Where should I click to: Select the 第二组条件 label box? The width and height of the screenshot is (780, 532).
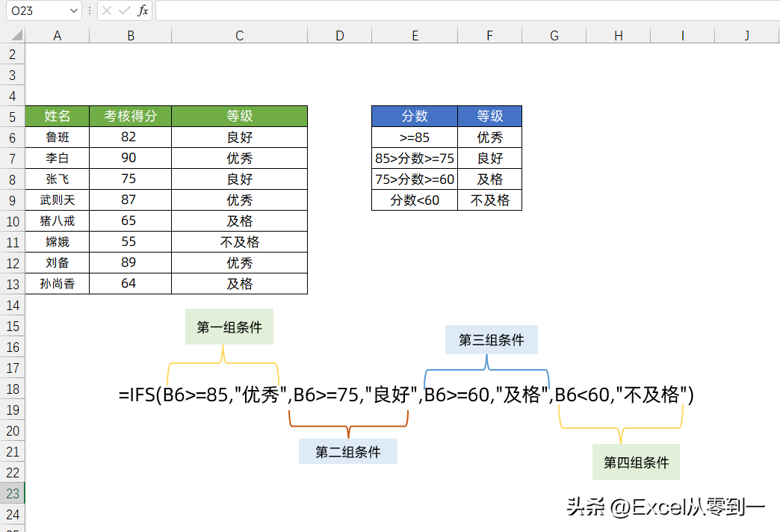coord(347,451)
